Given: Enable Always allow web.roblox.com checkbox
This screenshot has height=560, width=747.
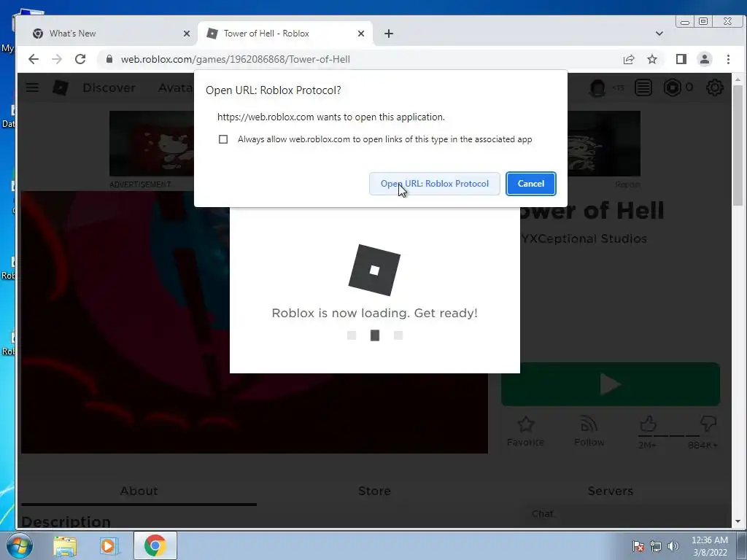Looking at the screenshot, I should [223, 139].
